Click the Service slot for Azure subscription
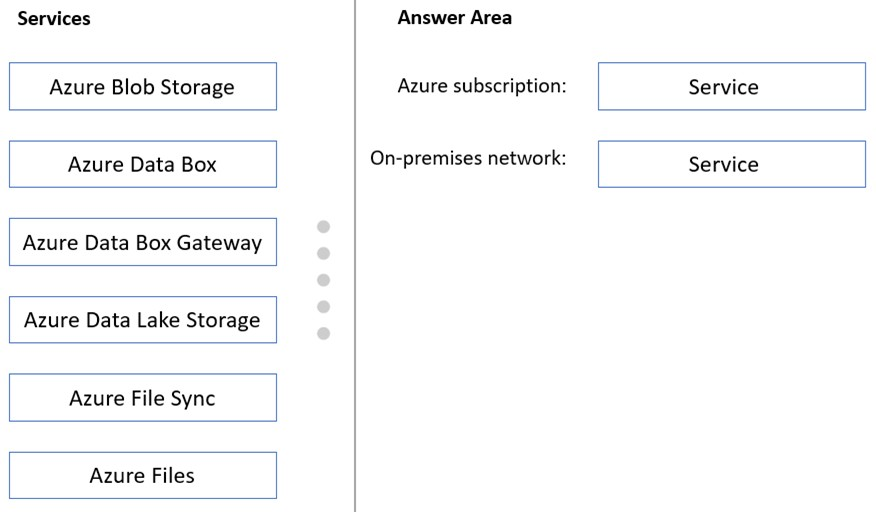Screen dimensions: 876x512 (x=732, y=86)
